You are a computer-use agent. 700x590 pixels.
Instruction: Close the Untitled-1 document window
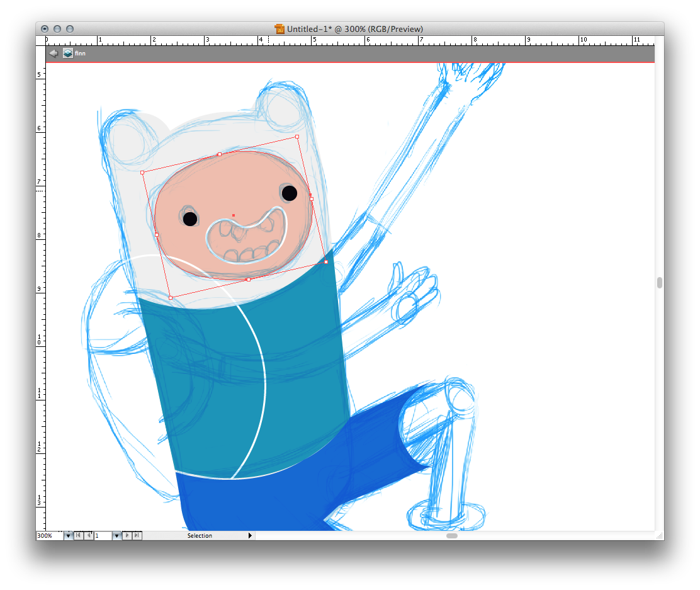pos(45,29)
